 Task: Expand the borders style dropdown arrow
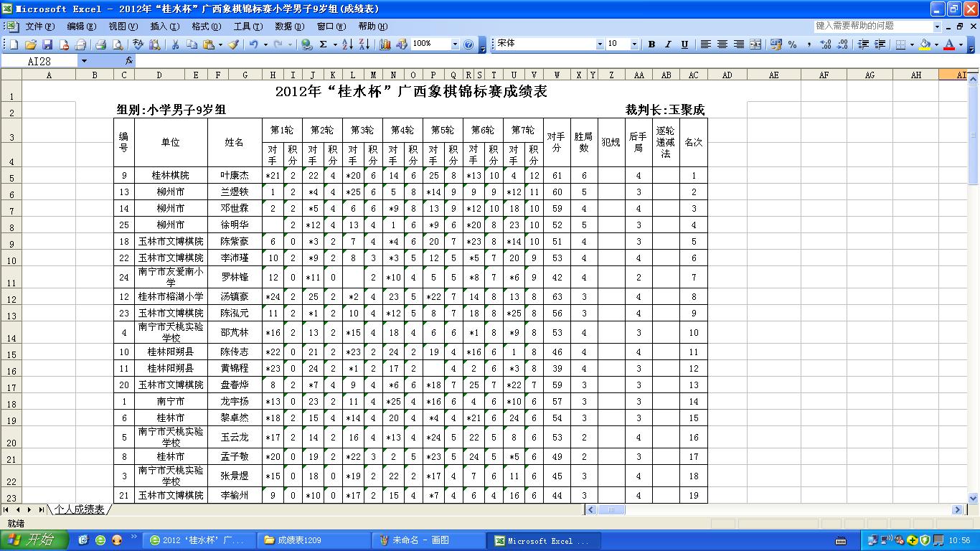point(912,44)
